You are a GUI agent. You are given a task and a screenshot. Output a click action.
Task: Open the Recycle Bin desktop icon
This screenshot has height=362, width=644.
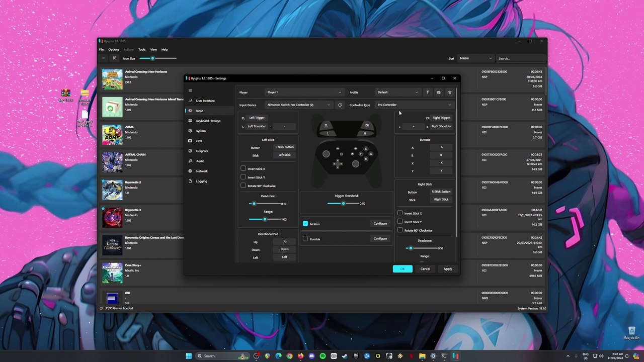pyautogui.click(x=631, y=332)
